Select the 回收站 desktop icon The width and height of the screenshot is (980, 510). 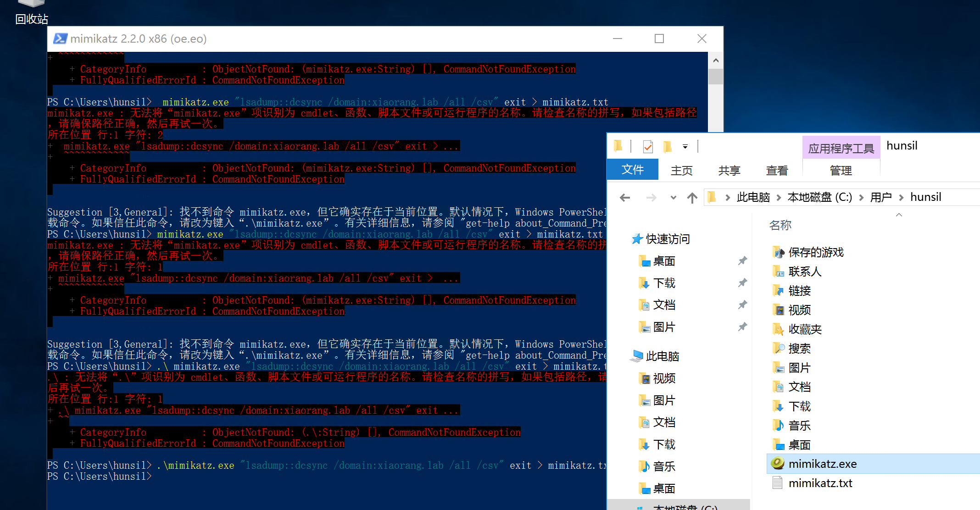coord(31,13)
